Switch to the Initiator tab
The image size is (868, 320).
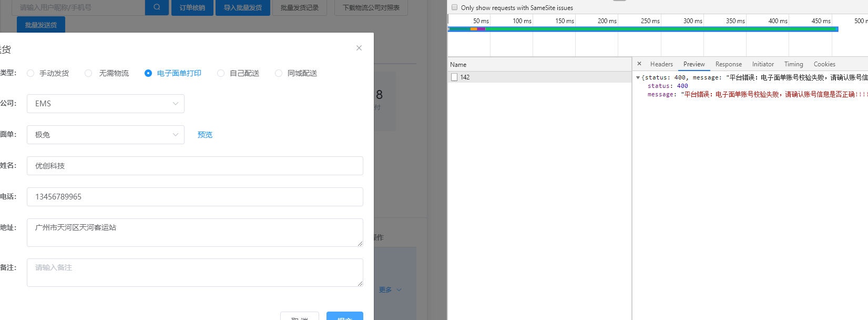click(x=763, y=64)
